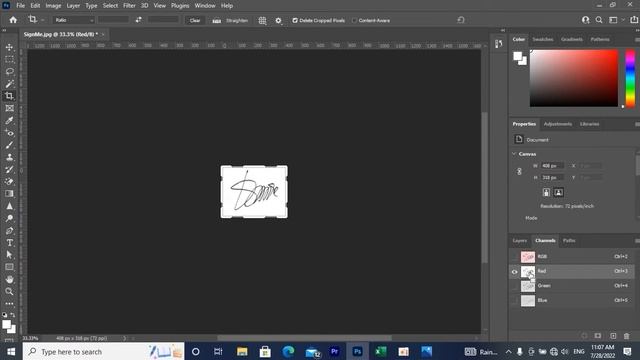Save selection as channel
This screenshot has height=360, width=640.
click(x=598, y=336)
